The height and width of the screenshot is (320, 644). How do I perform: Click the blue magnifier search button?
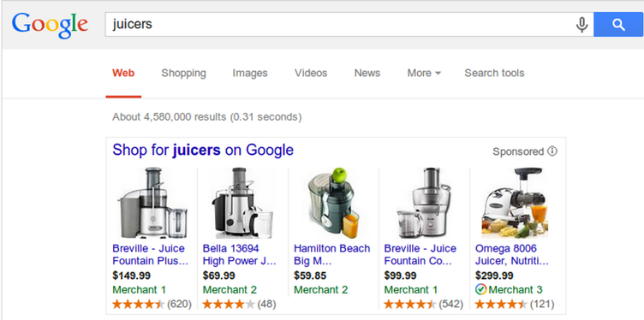click(618, 25)
